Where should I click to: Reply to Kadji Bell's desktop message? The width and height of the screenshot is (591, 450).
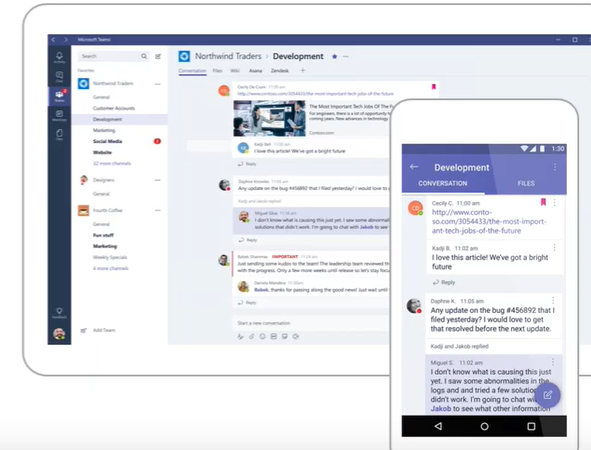[x=247, y=164]
